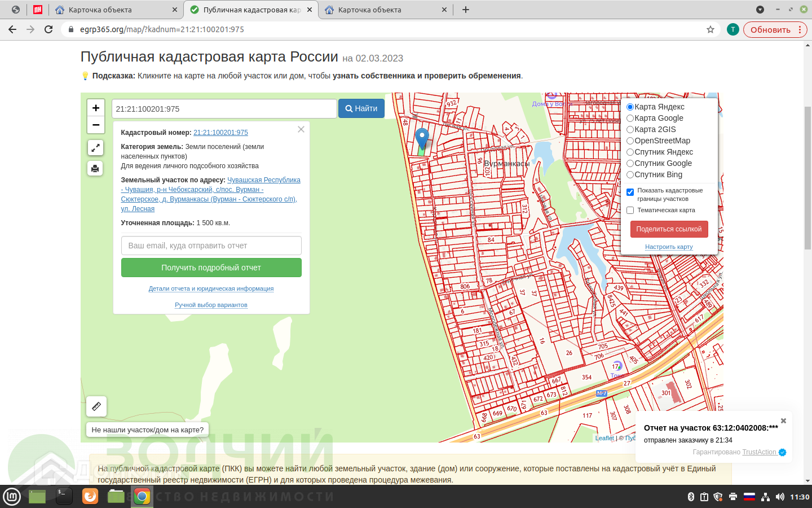The width and height of the screenshot is (812, 508).
Task: Expand Настроить карту settings
Action: 669,247
